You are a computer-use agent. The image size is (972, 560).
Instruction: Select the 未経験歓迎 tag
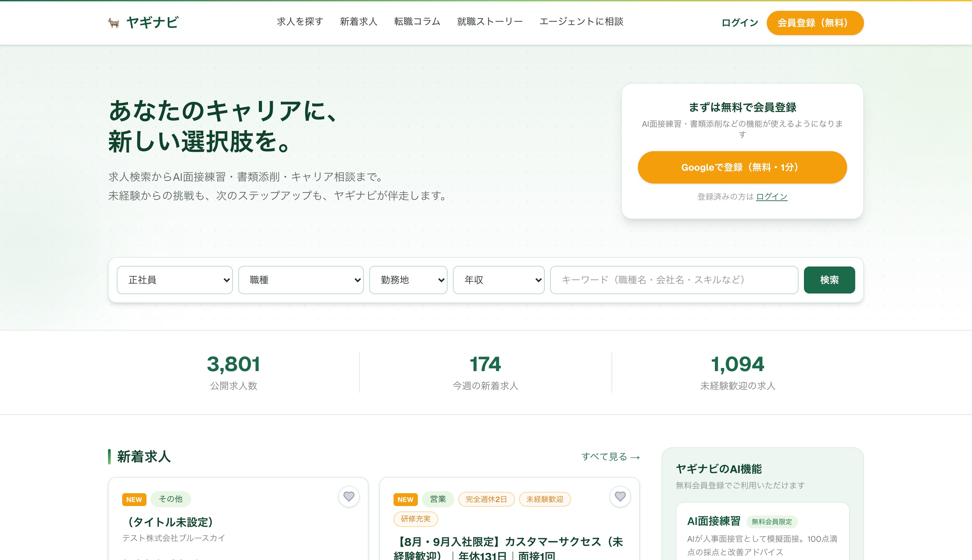point(545,499)
